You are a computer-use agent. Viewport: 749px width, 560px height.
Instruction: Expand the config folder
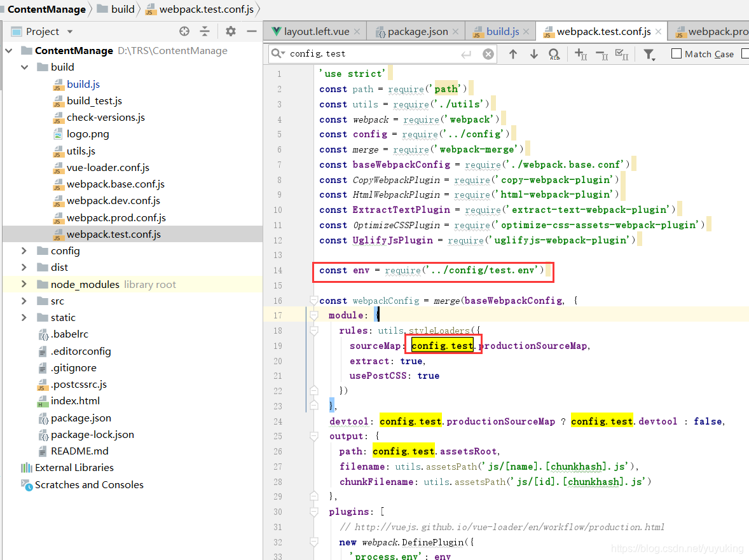[24, 250]
